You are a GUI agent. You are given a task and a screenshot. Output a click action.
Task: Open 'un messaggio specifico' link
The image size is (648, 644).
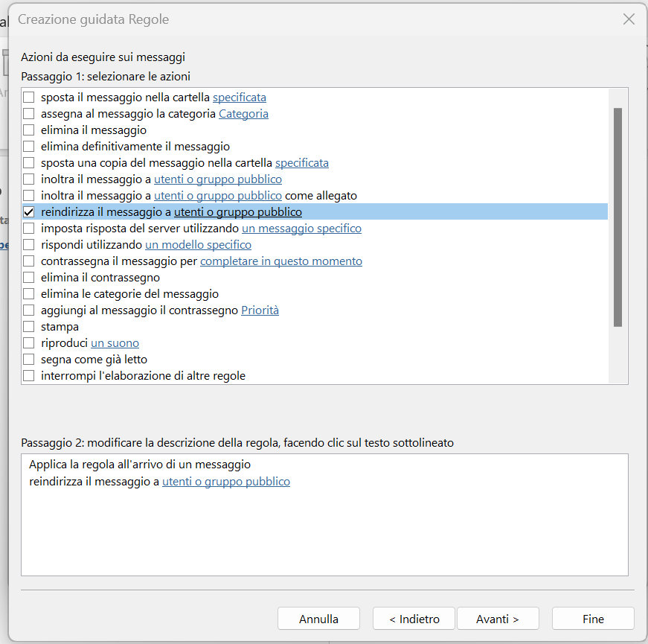(x=302, y=229)
